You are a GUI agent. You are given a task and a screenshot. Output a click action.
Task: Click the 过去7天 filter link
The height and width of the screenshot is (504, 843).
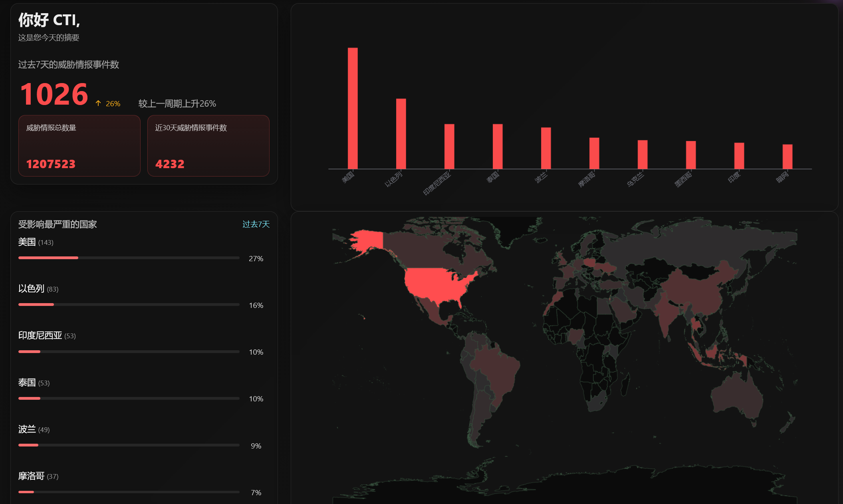click(256, 224)
